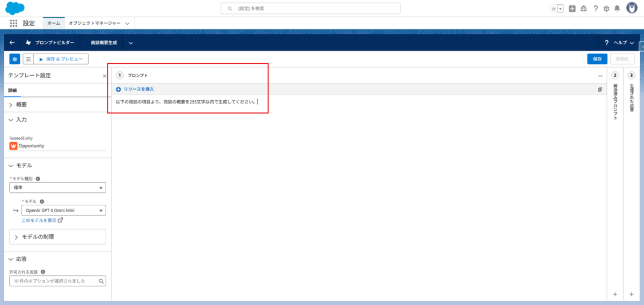Click the sliders configuration icon button

click(28, 59)
